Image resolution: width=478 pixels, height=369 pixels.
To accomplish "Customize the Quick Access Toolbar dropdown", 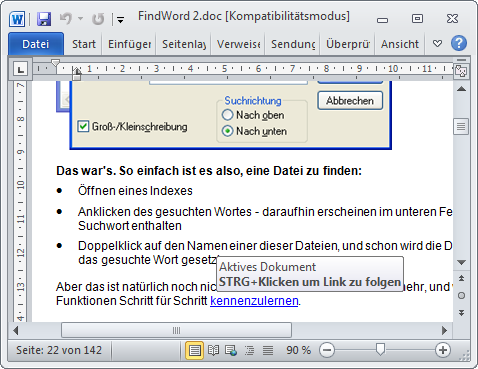I will point(120,20).
